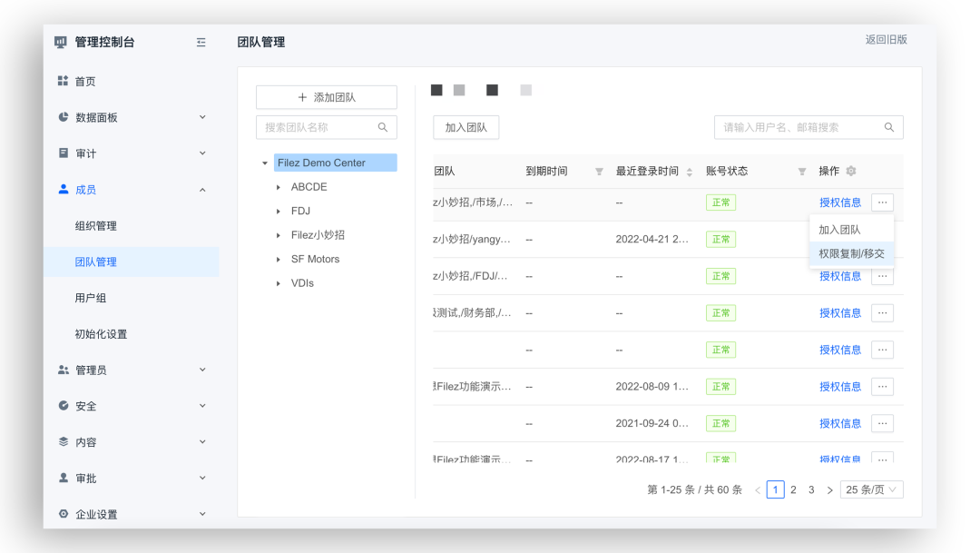The width and height of the screenshot is (980, 553).
Task: Click the 成员 person icon
Action: pyautogui.click(x=64, y=189)
